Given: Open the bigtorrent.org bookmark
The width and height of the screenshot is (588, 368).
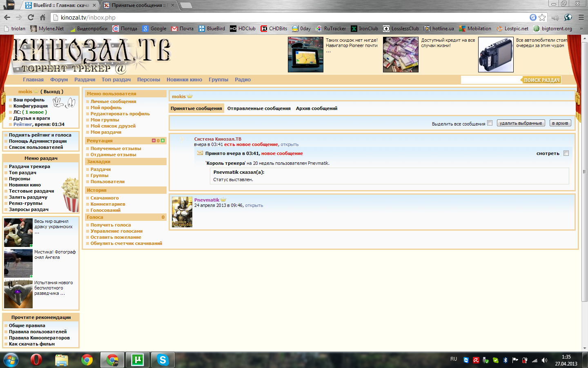Looking at the screenshot, I should (x=553, y=29).
